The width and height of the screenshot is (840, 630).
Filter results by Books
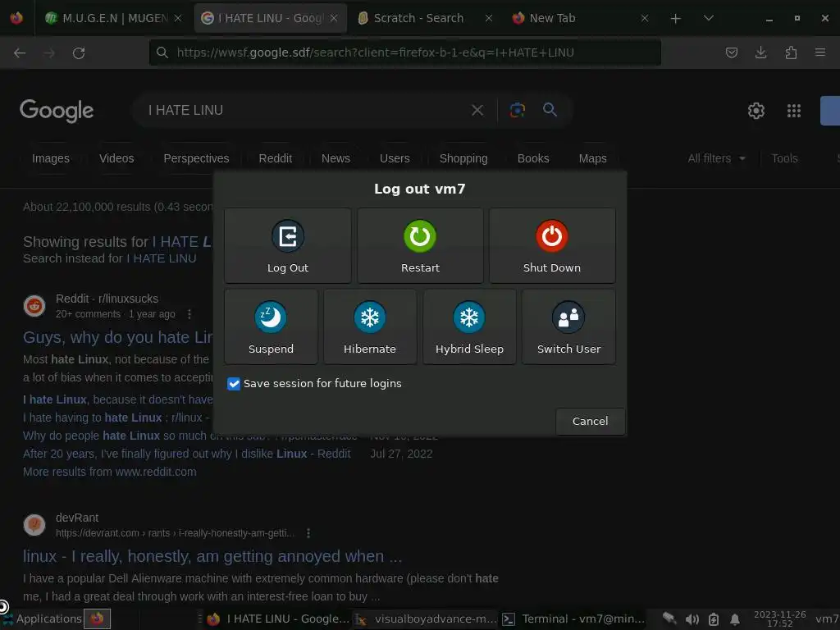coord(533,158)
